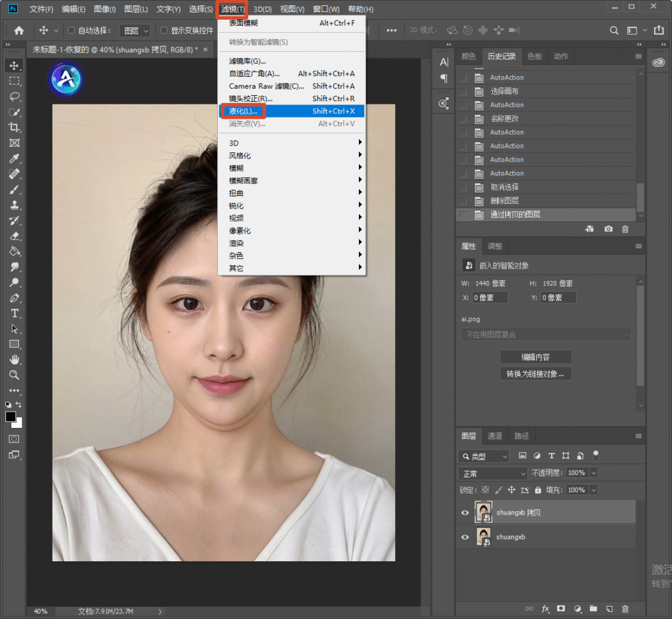
Task: Select the Pen tool
Action: [x=14, y=298]
